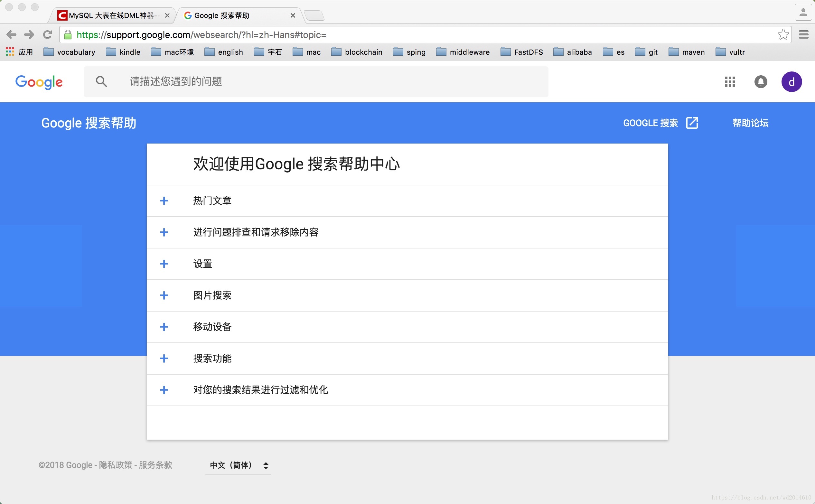The width and height of the screenshot is (815, 504).
Task: Open the mac bookmark folder
Action: tap(306, 52)
